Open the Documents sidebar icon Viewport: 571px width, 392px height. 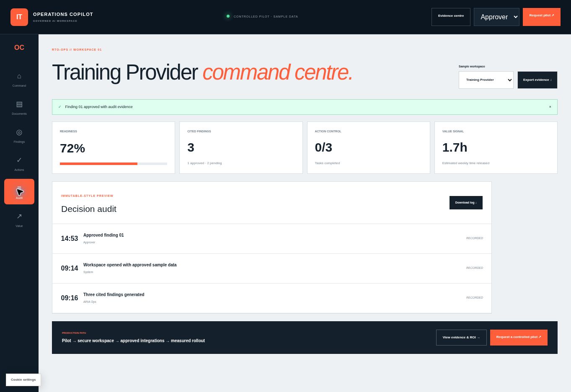pyautogui.click(x=19, y=104)
